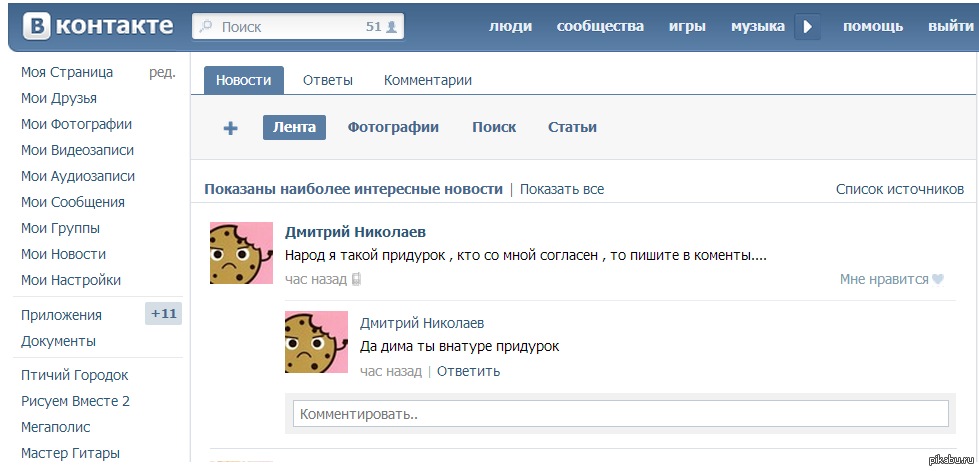
Task: Switch to the Комментарии tab
Action: (428, 80)
